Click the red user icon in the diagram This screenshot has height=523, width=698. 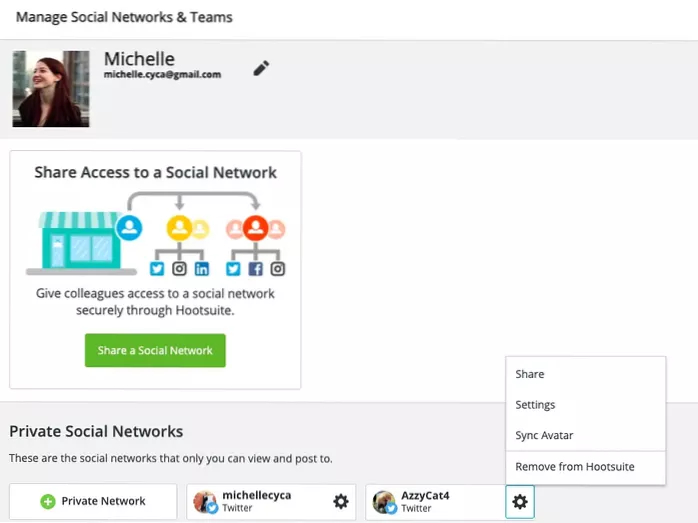pos(255,228)
